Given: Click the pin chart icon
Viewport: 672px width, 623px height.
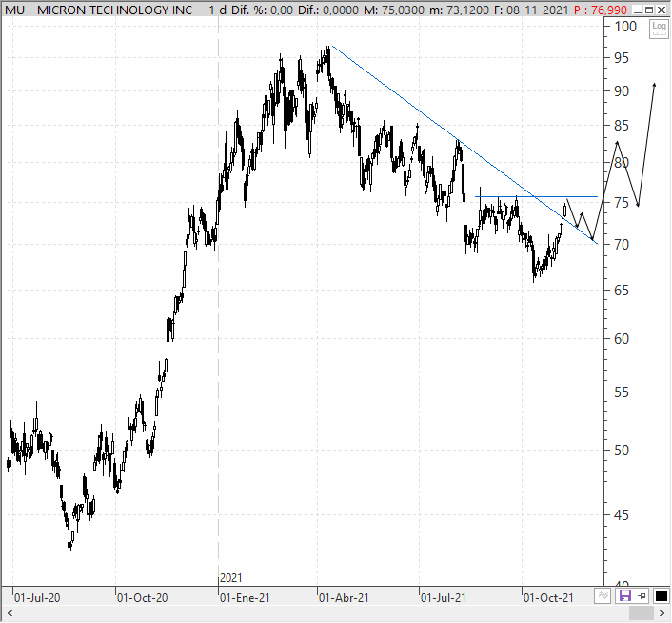Looking at the screenshot, I should point(642,595).
